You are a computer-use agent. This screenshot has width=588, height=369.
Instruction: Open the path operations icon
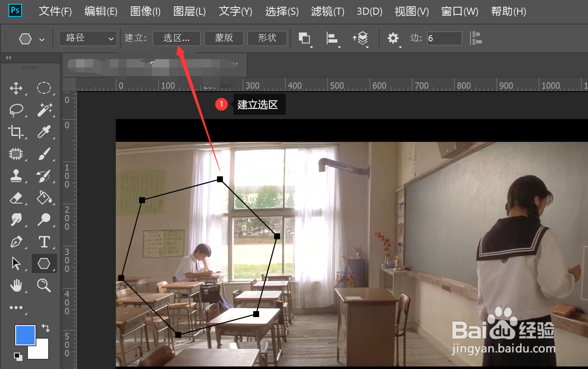click(305, 38)
